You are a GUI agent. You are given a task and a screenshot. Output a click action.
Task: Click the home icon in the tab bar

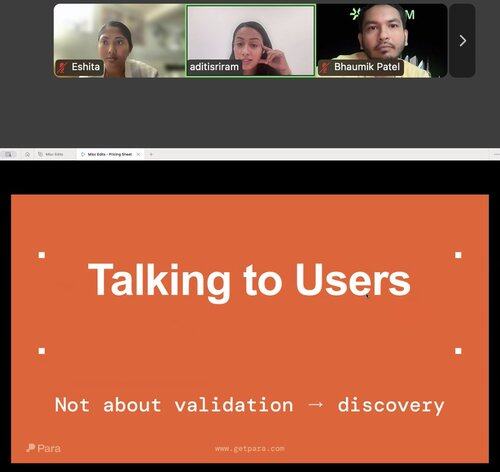pos(27,154)
